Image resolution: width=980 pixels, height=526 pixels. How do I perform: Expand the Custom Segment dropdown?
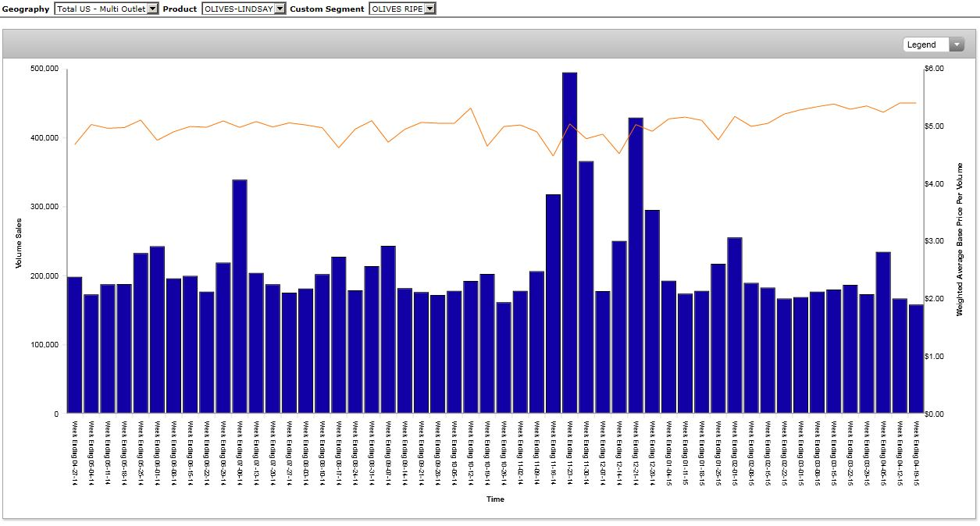402,9
